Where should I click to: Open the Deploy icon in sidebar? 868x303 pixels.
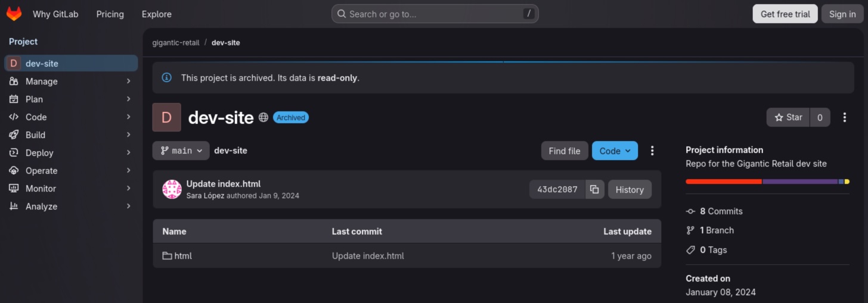14,152
